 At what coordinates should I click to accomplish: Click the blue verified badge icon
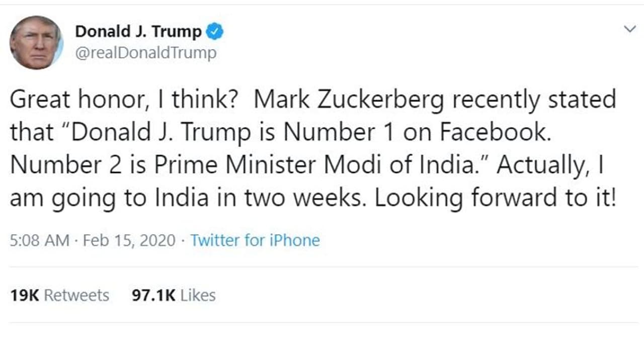point(216,32)
